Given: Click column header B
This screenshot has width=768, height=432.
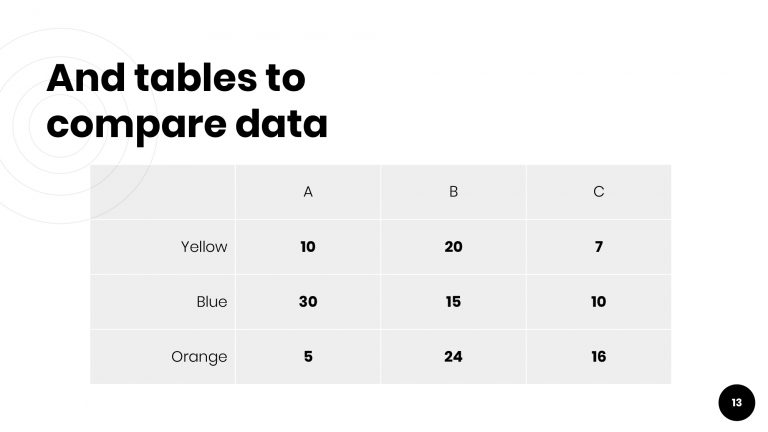Looking at the screenshot, I should pyautogui.click(x=453, y=192).
